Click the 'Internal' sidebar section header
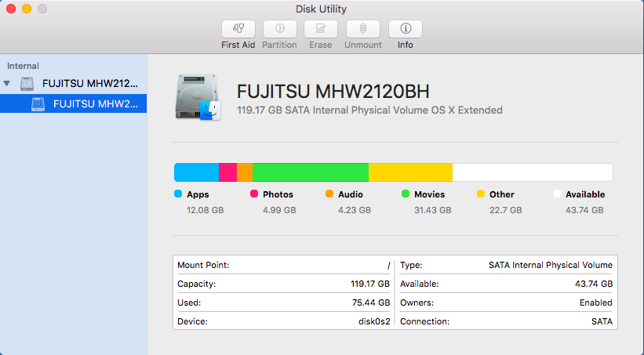The height and width of the screenshot is (355, 644). click(23, 66)
